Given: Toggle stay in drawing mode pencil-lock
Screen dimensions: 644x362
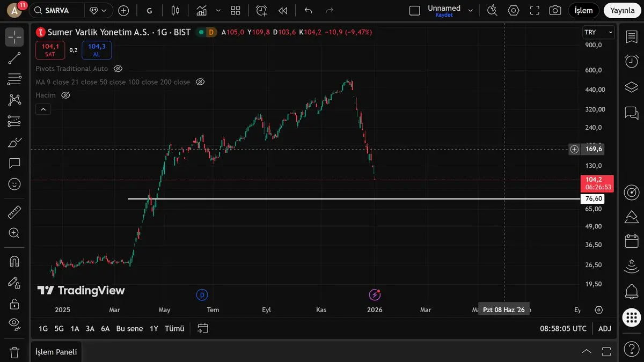Looking at the screenshot, I should point(14,283).
